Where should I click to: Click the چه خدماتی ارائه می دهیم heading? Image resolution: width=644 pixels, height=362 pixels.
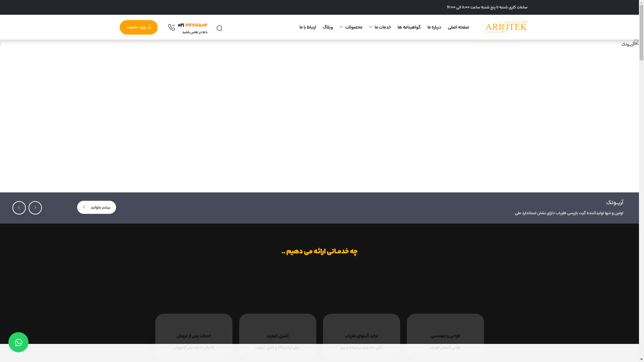[x=319, y=251]
